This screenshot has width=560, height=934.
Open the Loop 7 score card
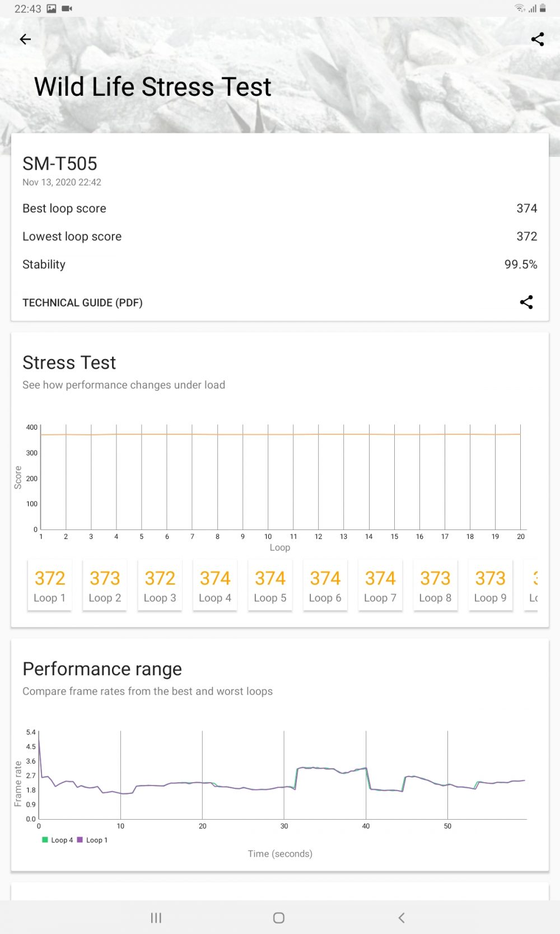380,585
